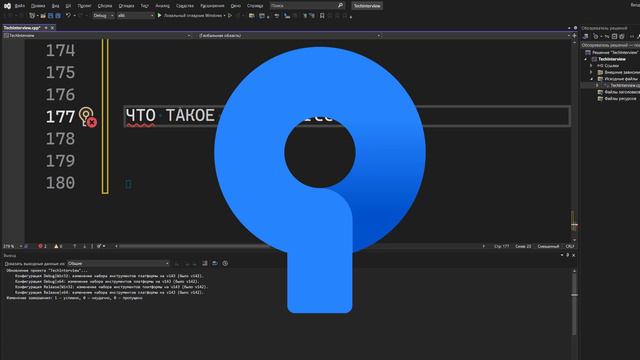Open the output source dropdown showing Общие

tap(118, 264)
